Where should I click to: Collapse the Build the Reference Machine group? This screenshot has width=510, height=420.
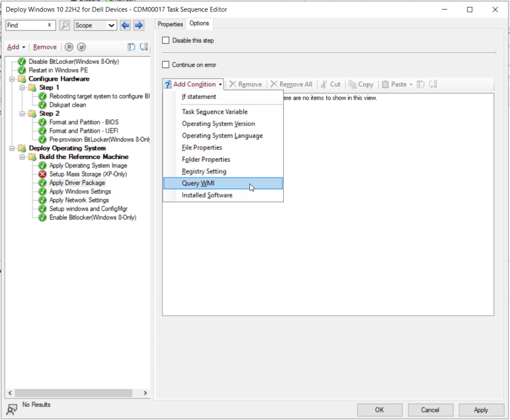pyautogui.click(x=22, y=157)
